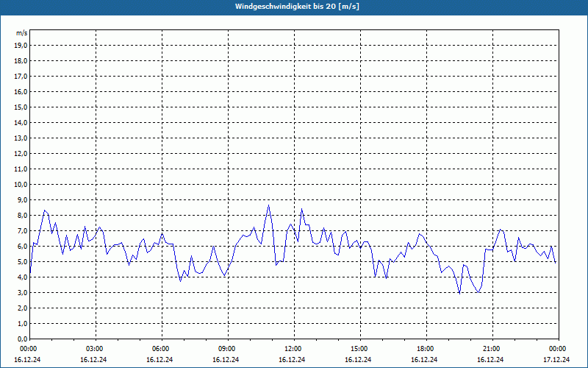The height and width of the screenshot is (368, 588).
Task: Click the "m/s" unit label on the y-axis
Action: tap(22, 33)
